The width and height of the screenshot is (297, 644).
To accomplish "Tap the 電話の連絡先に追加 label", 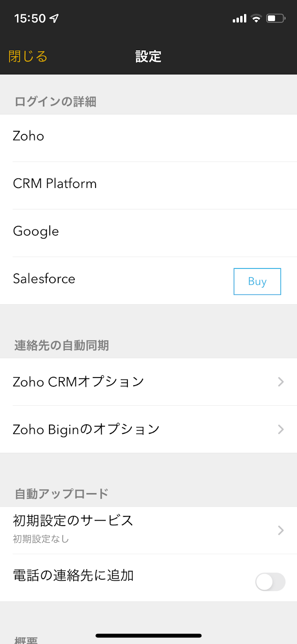I will [73, 576].
